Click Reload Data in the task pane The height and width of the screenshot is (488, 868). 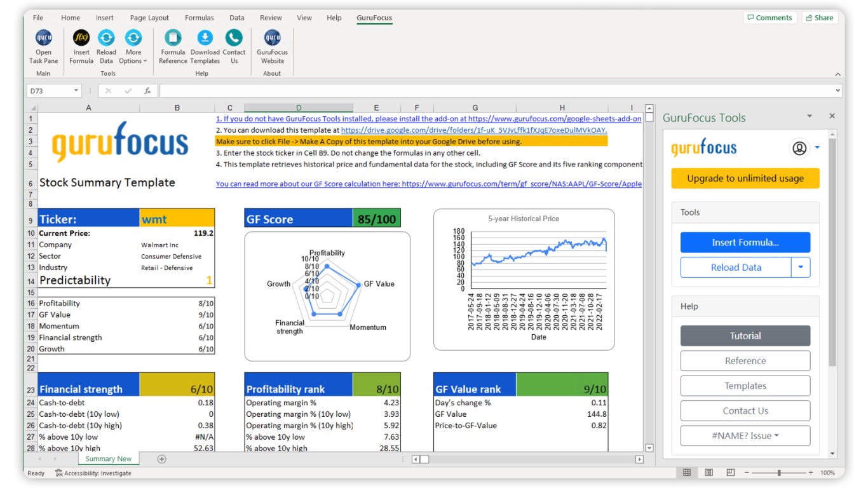tap(736, 268)
